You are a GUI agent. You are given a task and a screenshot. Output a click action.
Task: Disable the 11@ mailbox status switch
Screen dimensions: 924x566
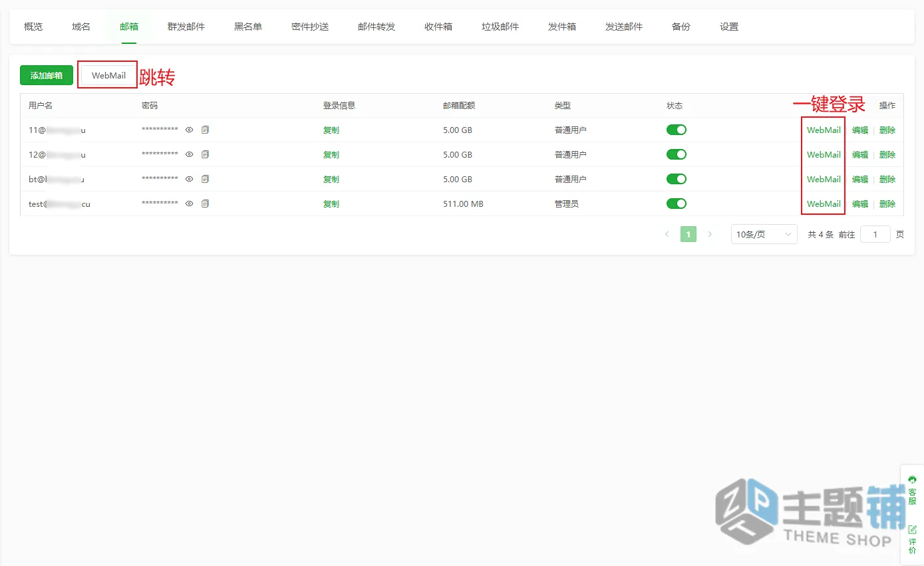677,130
